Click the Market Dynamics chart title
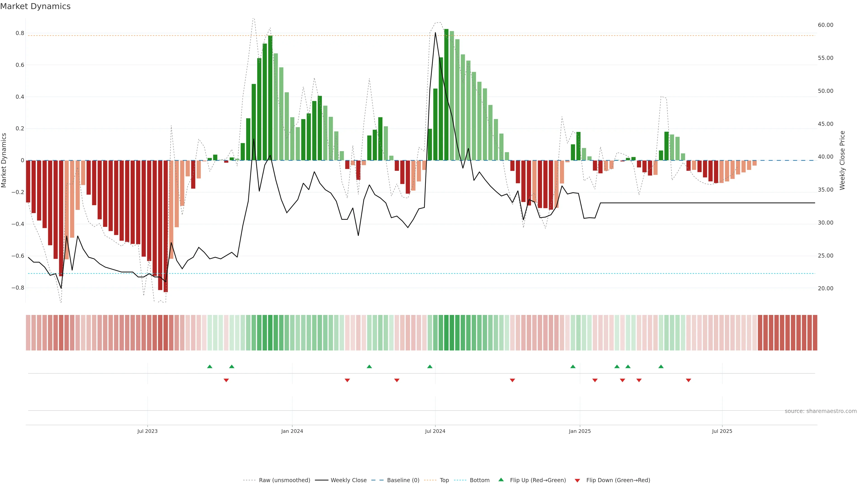The width and height of the screenshot is (868, 488). tap(35, 6)
